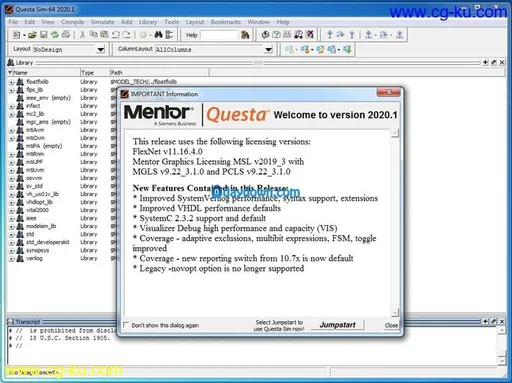Expand the osvvm library node
This screenshot has height=383, width=512.
(x=11, y=179)
